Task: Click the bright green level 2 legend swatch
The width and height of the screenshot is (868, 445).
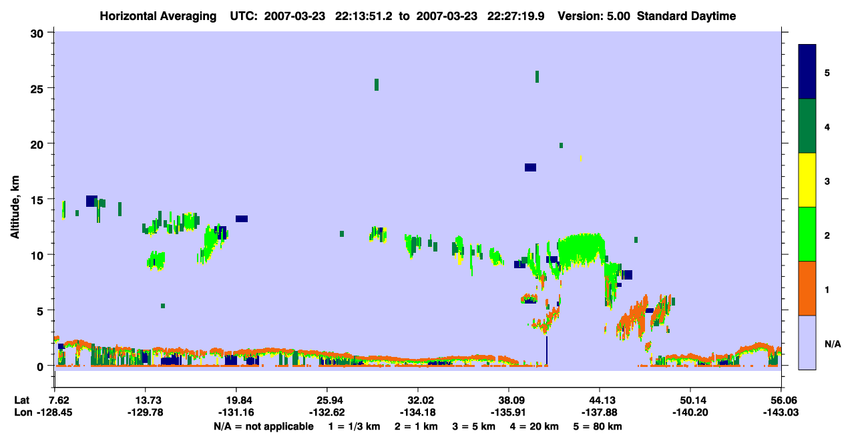Action: (x=807, y=234)
